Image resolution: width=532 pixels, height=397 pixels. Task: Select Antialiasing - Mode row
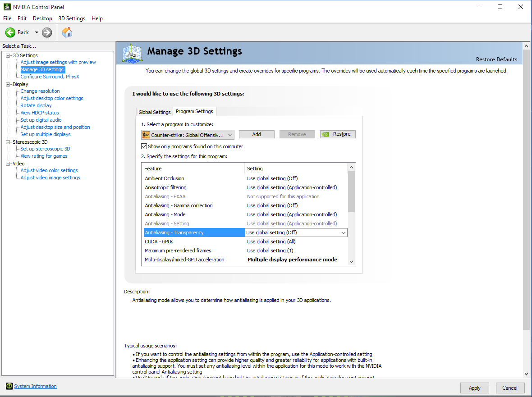[245, 214]
